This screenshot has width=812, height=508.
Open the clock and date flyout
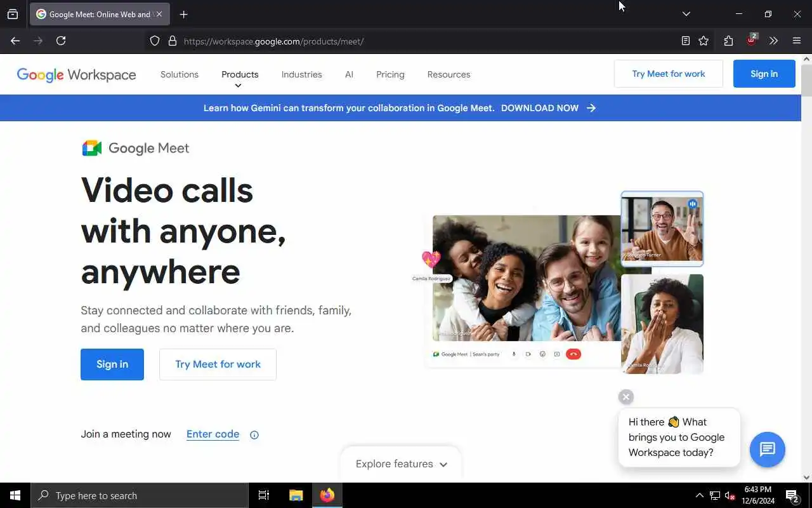[x=758, y=495]
